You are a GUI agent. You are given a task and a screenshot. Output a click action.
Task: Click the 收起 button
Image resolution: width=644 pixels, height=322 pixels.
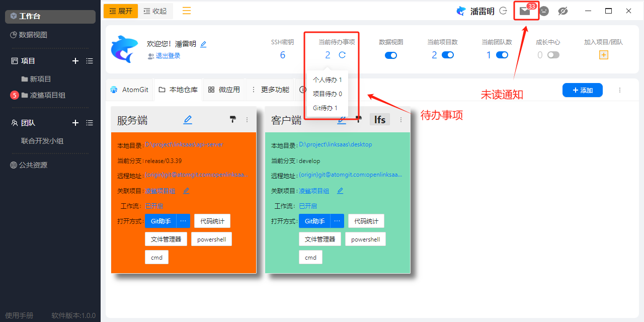[x=155, y=11]
